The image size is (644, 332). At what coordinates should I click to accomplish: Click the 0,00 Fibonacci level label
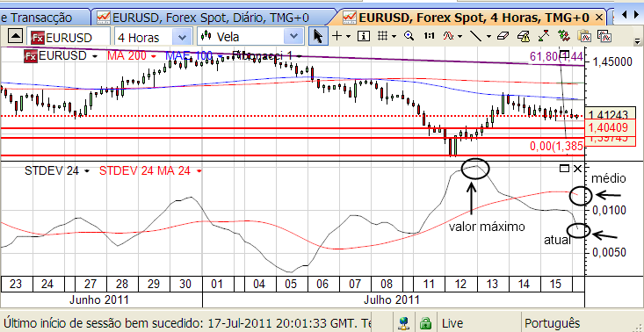(556, 146)
